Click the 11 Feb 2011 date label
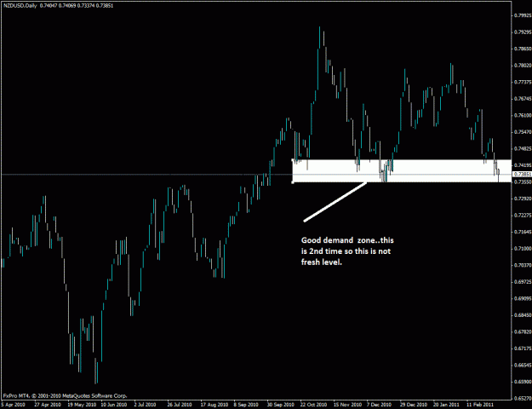532x409 pixels. (x=479, y=405)
